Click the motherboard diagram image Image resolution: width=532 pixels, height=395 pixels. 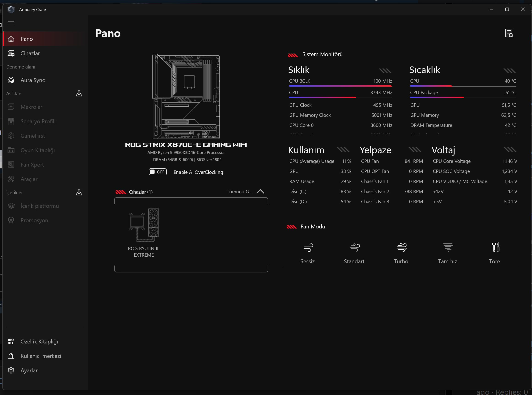(x=186, y=96)
